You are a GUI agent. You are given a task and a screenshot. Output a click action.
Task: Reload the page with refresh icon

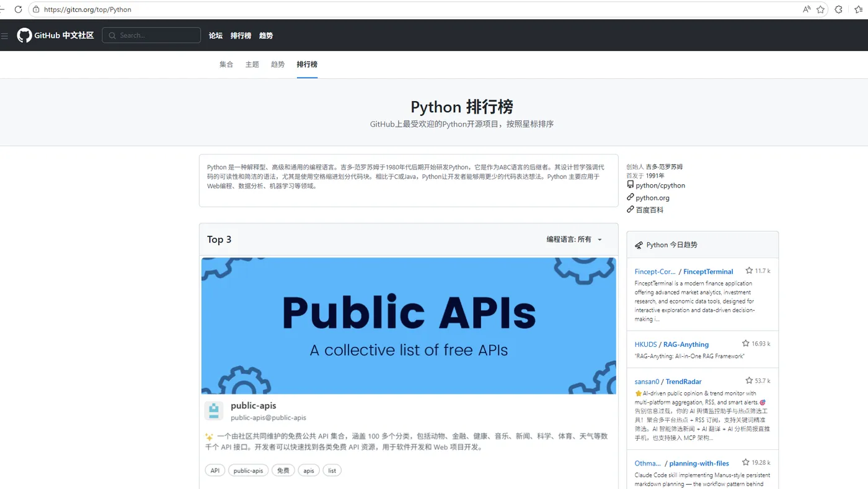coord(18,9)
